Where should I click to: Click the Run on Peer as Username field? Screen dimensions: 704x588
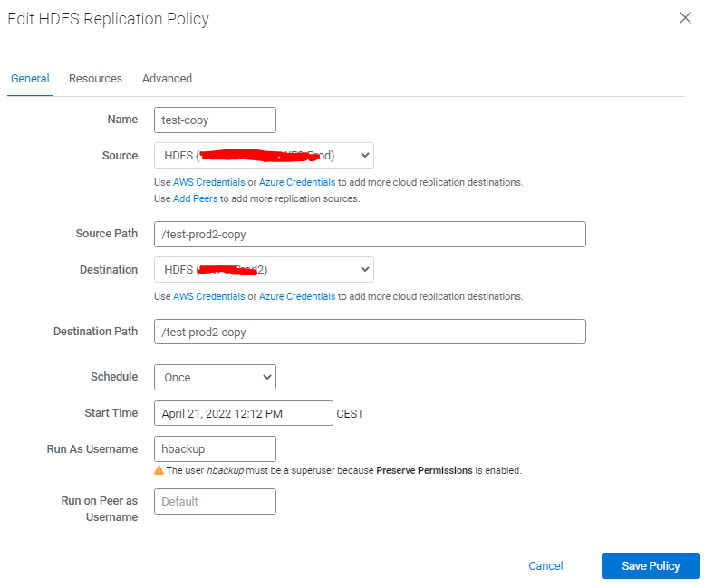(x=215, y=501)
